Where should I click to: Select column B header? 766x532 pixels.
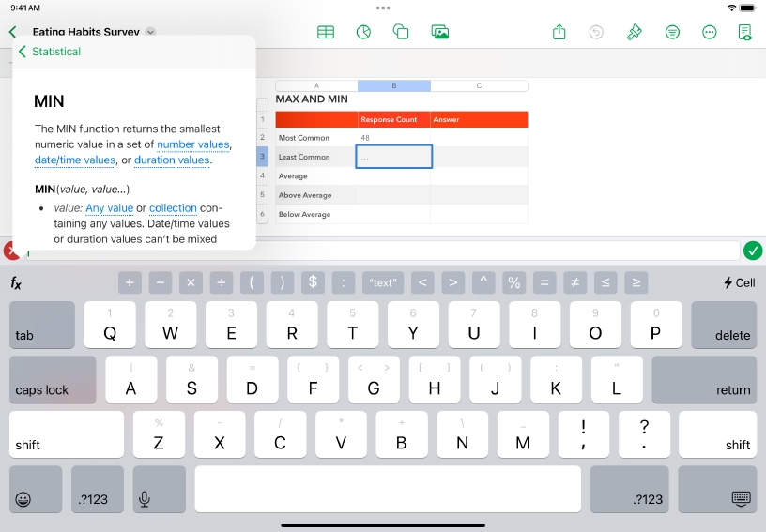[393, 85]
